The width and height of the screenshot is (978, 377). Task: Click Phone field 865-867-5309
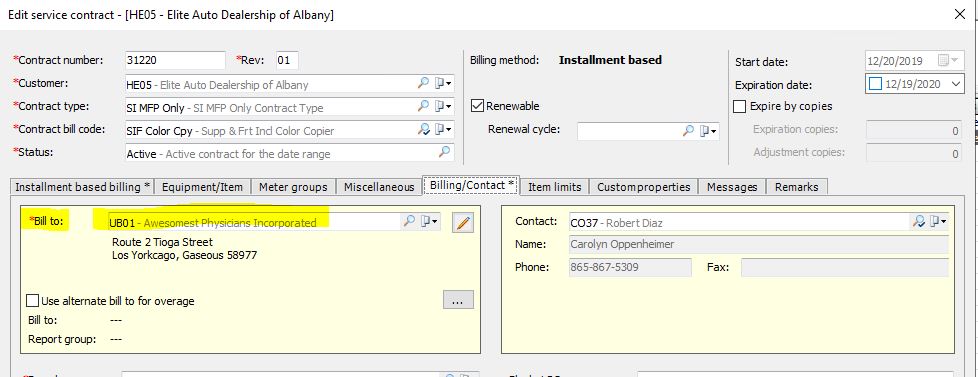click(x=629, y=267)
